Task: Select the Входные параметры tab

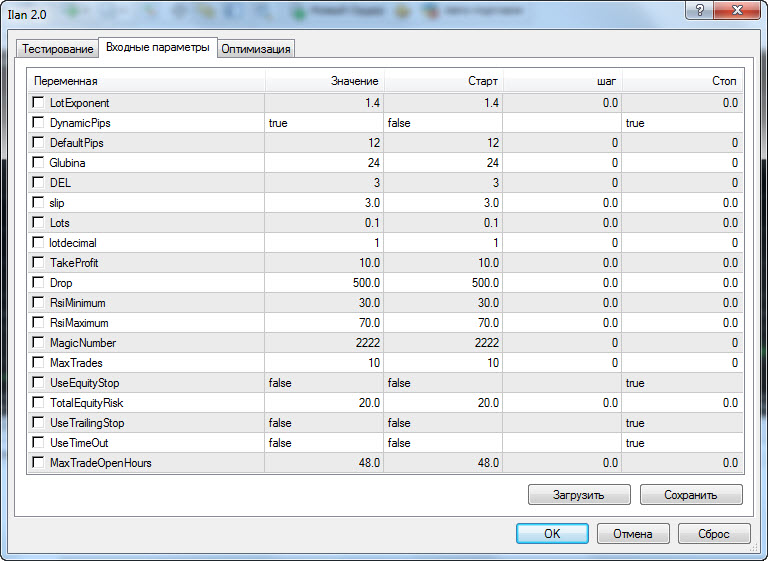Action: point(158,48)
